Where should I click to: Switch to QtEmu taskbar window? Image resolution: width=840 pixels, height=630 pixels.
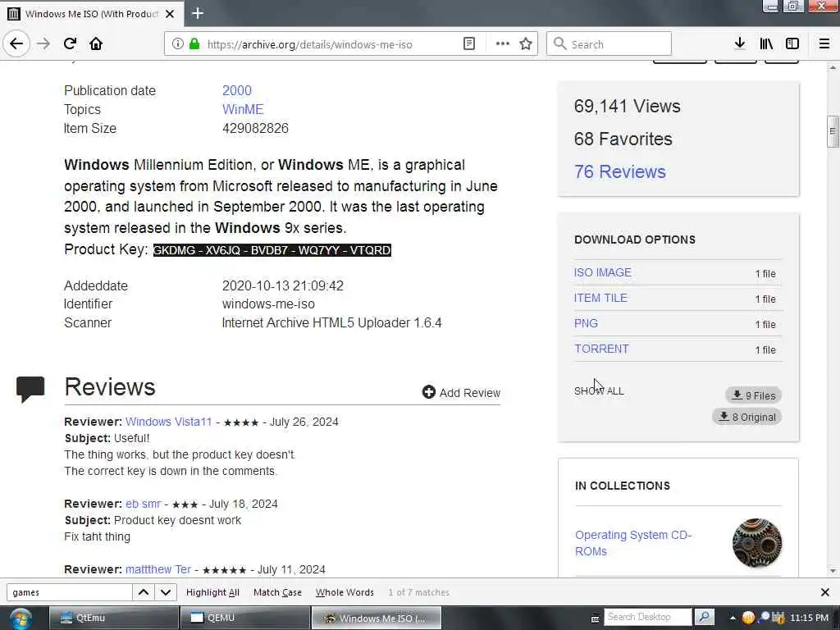click(x=113, y=618)
